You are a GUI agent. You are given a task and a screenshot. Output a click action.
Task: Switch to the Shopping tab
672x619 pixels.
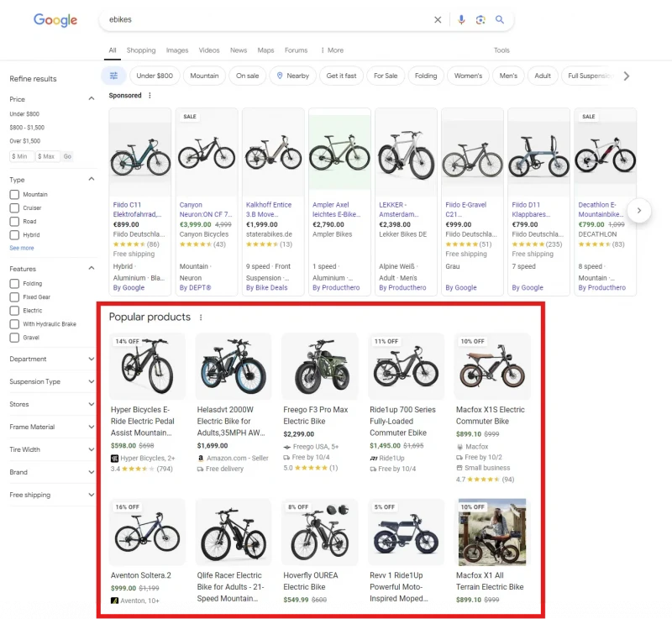(141, 50)
